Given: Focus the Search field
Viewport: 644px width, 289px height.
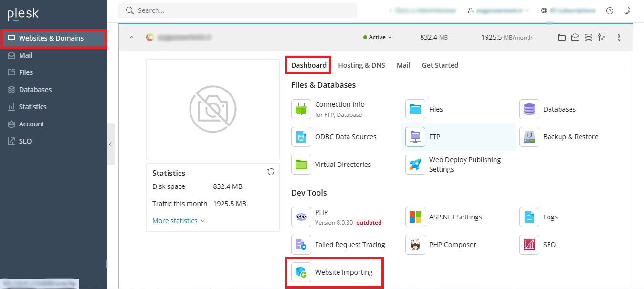Looking at the screenshot, I should 238,10.
